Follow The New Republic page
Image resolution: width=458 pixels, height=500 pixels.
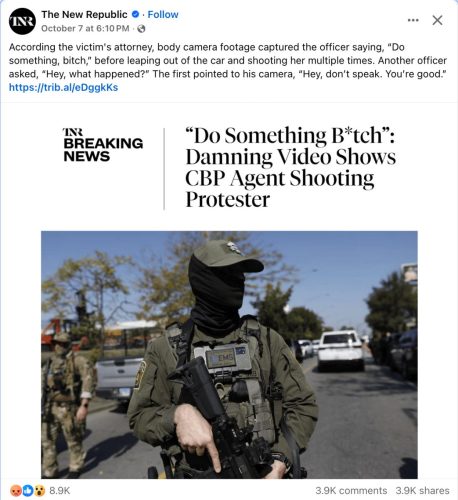pos(163,15)
